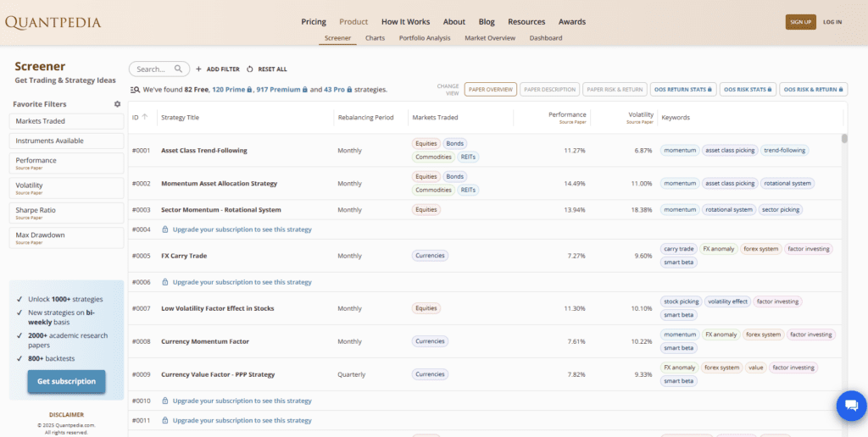Click the plus icon beside Add Filter
868x437 pixels.
[198, 69]
